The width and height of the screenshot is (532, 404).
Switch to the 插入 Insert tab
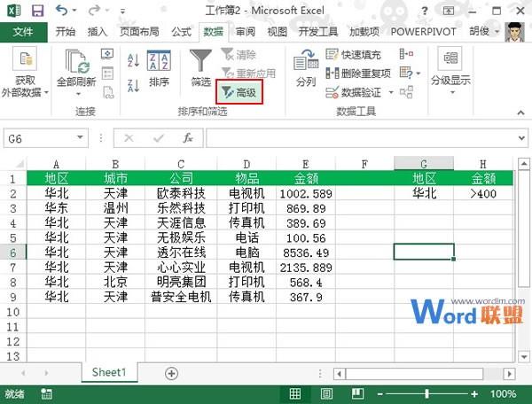point(97,32)
